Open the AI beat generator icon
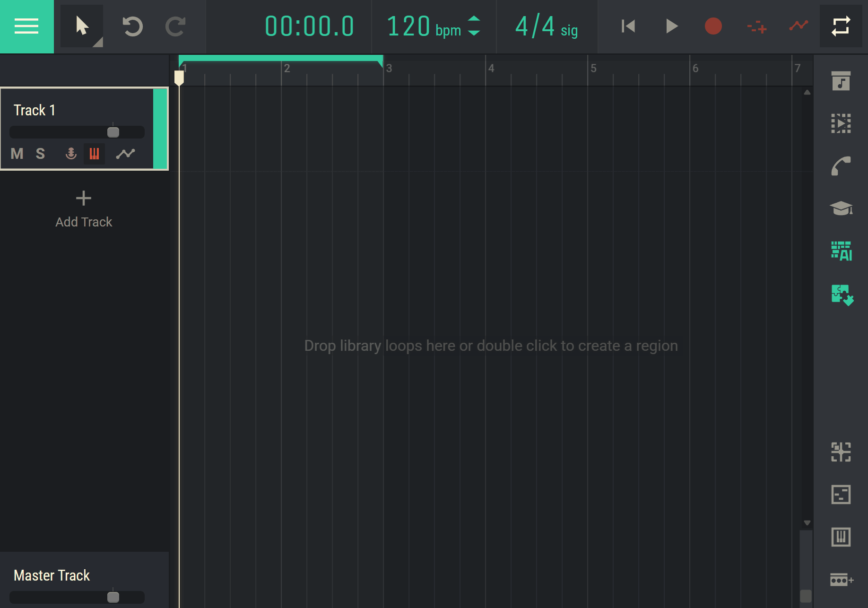 click(841, 251)
